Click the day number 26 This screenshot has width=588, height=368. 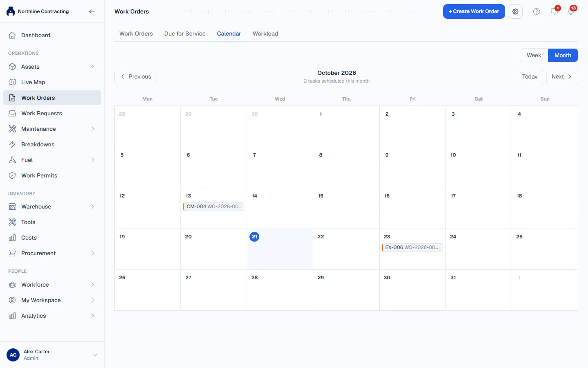pos(122,278)
